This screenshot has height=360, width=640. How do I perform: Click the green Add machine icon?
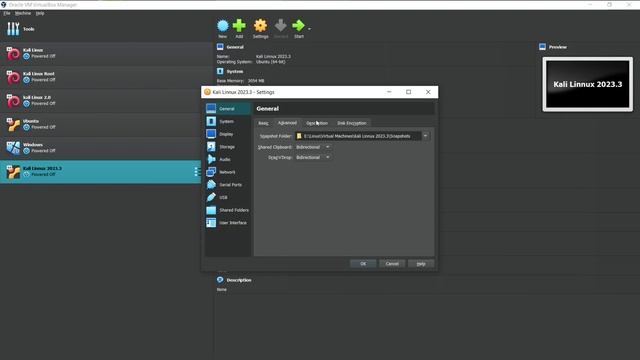tap(239, 26)
